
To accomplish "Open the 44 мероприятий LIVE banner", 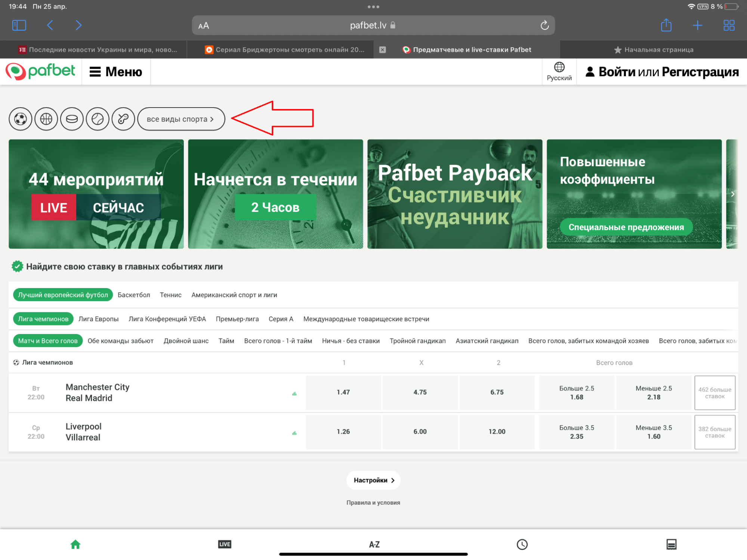I will coord(96,194).
